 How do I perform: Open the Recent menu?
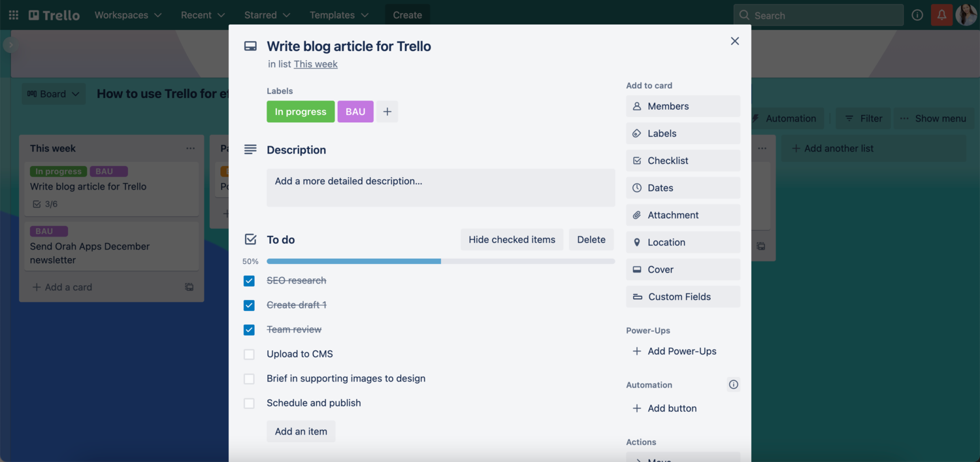(202, 14)
